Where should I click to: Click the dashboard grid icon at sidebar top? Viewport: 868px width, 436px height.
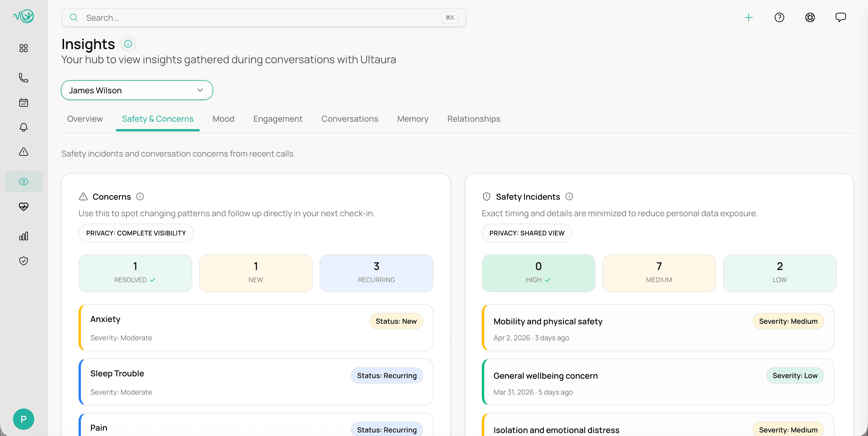click(23, 48)
